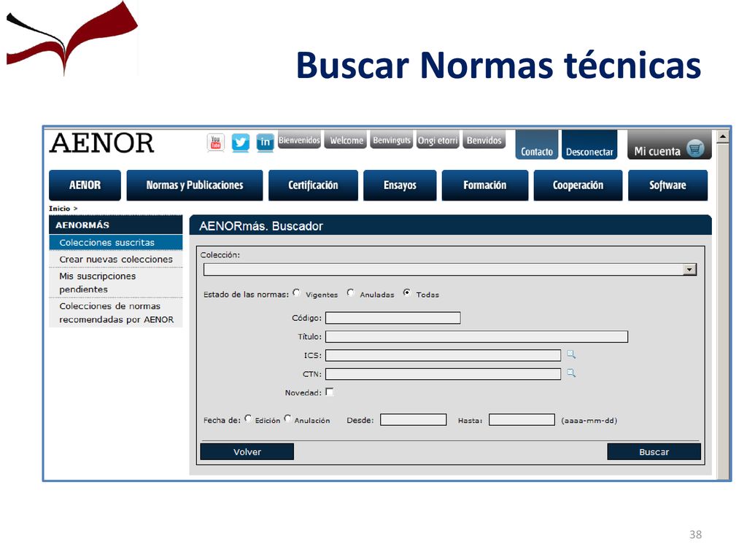Click the shopping cart icon in Mi cuenta
Image resolution: width=747 pixels, height=560 pixels.
(695, 149)
